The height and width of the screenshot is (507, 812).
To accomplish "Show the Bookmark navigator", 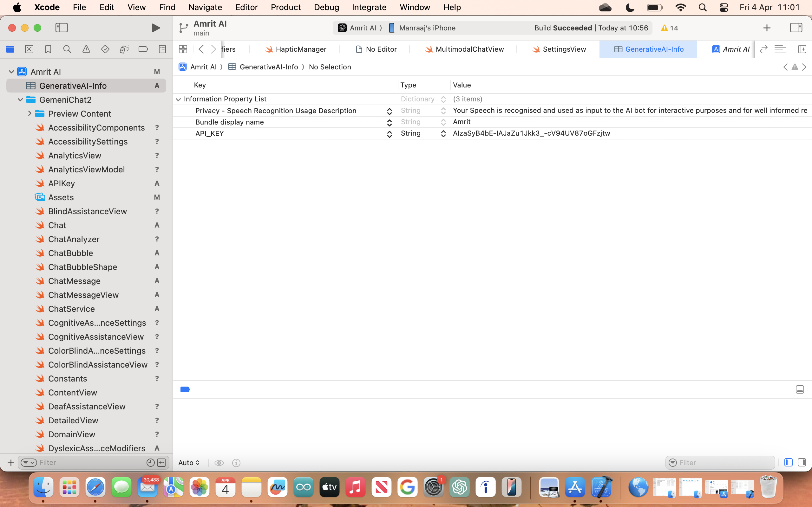I will (x=48, y=49).
